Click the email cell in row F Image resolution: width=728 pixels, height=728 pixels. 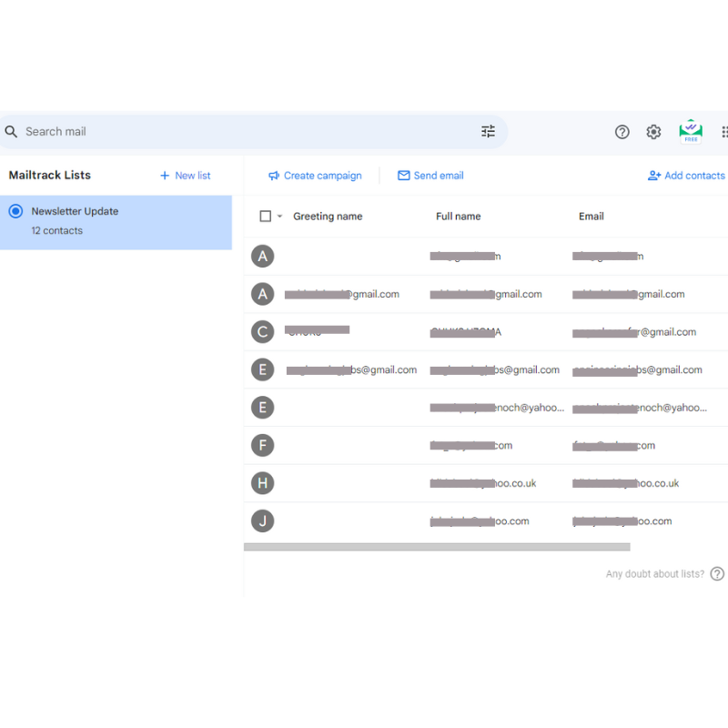(x=613, y=446)
